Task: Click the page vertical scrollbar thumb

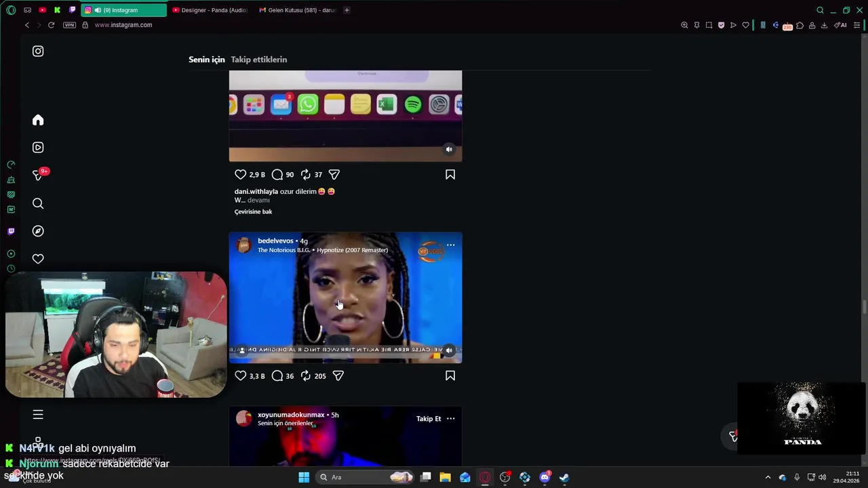Action: pos(864,307)
